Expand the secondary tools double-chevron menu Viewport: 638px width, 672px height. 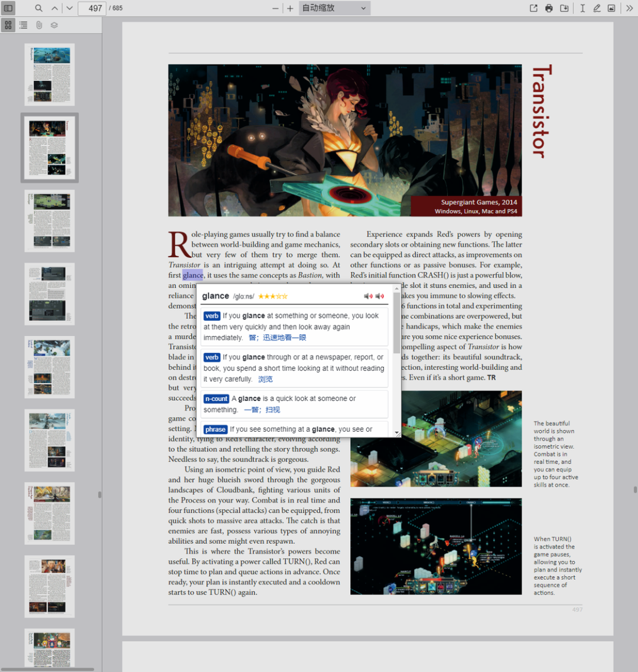[629, 8]
